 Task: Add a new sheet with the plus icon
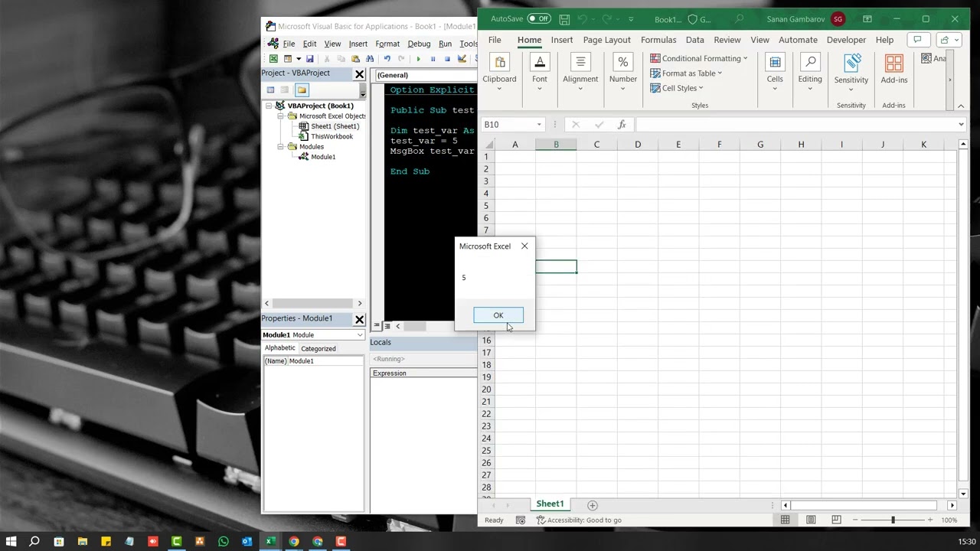tap(592, 505)
